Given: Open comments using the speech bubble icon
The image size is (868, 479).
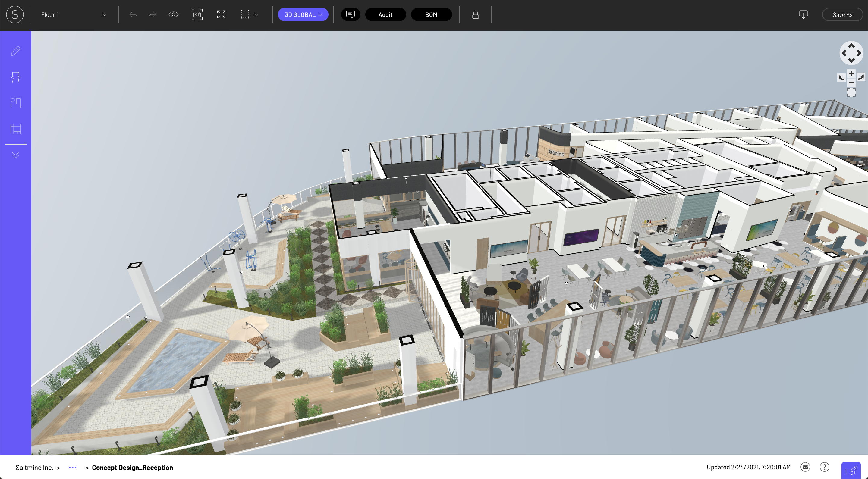Looking at the screenshot, I should [351, 14].
